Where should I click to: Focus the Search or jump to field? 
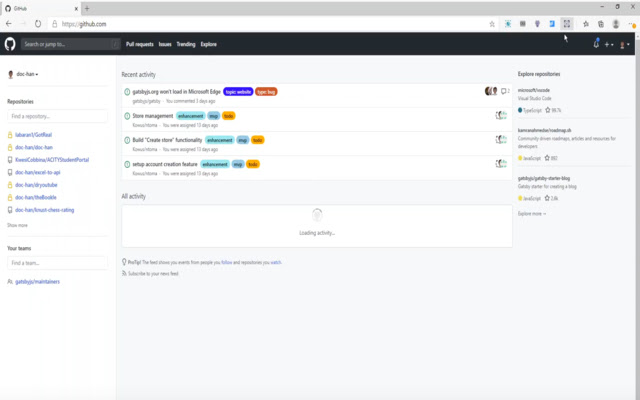70,44
